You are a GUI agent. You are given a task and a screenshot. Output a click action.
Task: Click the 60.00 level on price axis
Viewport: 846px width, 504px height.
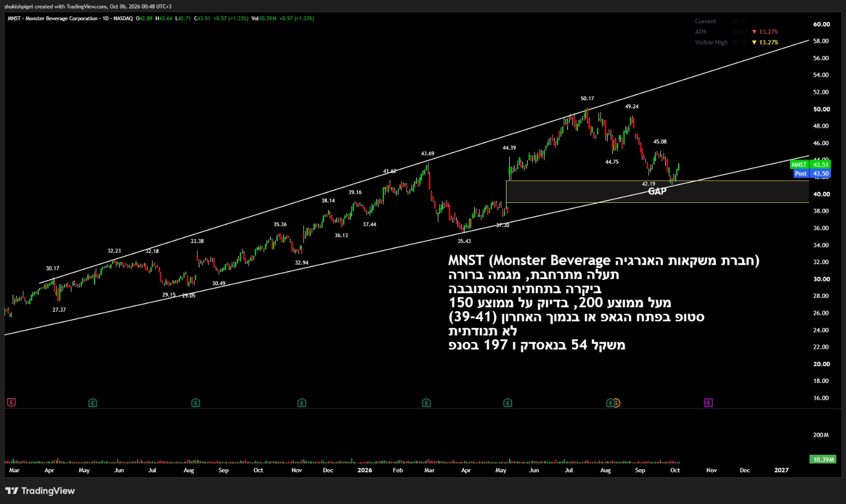tap(821, 24)
